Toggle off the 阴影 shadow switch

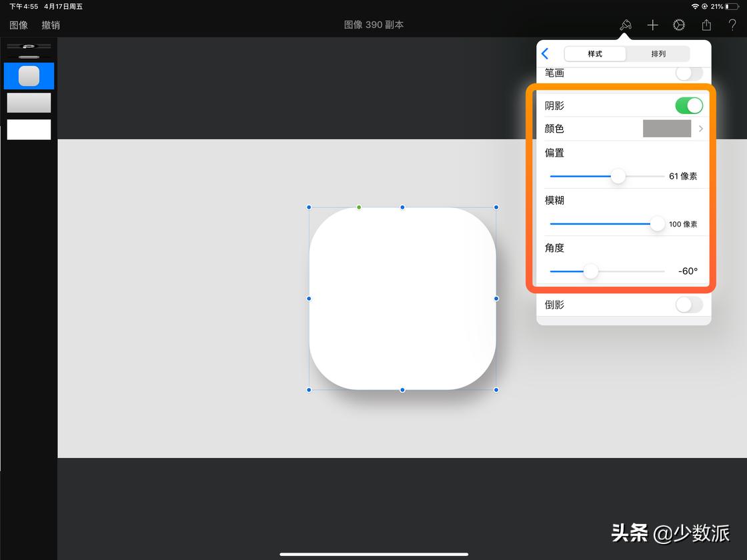pos(689,105)
